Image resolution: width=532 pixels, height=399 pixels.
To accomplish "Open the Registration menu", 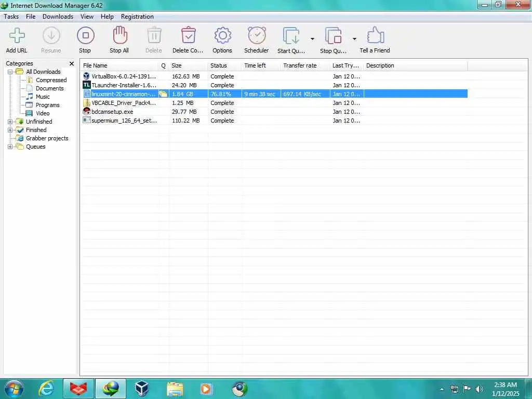I will 137,17.
